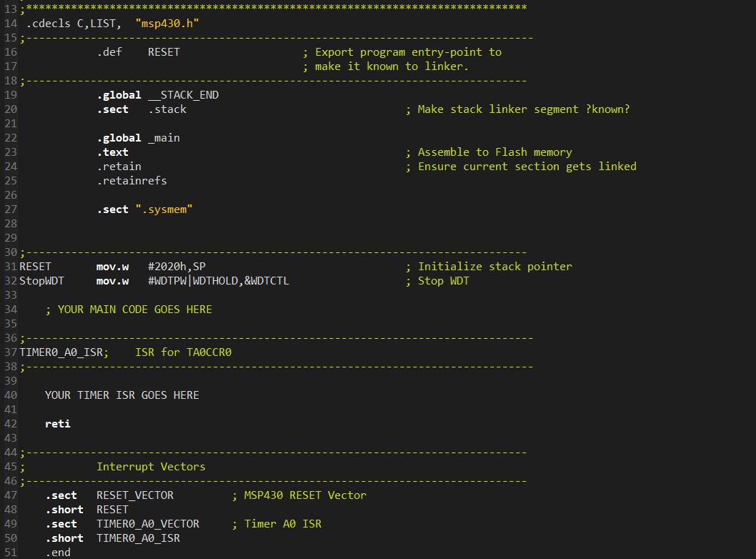This screenshot has width=756, height=559.
Task: Click the #2020h,SP operand on line 31
Action: point(176,266)
